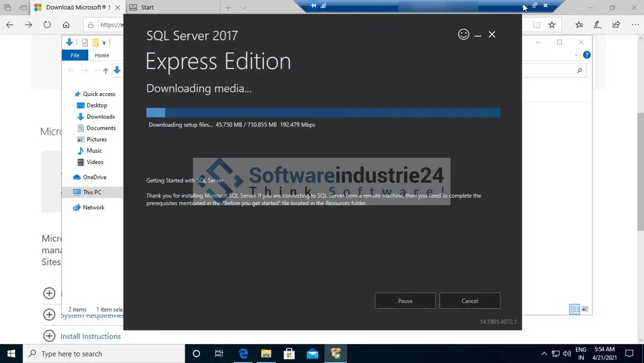The height and width of the screenshot is (363, 644).
Task: Open the volume tray icon
Action: pos(567,354)
